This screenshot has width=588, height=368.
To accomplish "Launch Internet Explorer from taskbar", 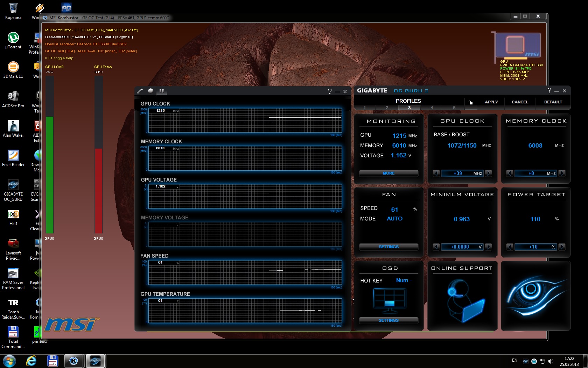I will (31, 361).
